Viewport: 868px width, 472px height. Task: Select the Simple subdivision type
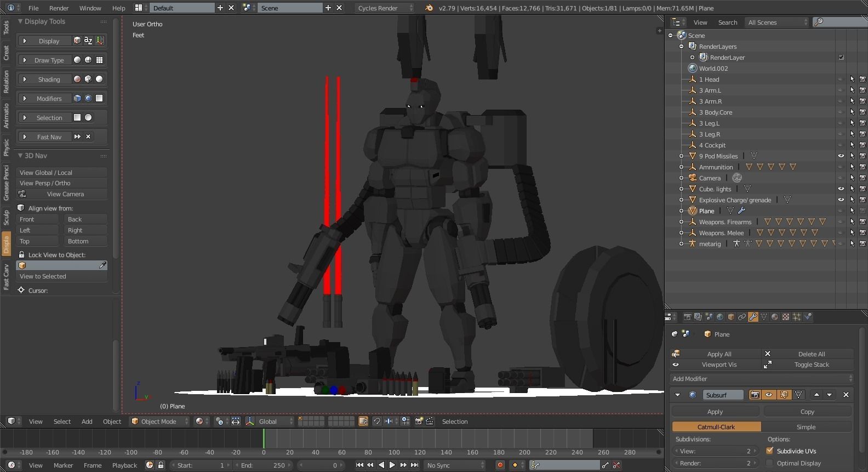pos(806,426)
